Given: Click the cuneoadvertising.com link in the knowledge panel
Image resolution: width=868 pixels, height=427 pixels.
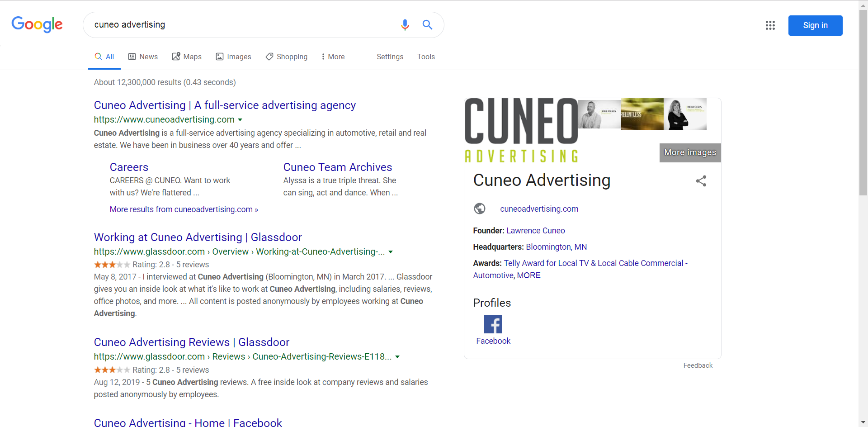Looking at the screenshot, I should click(539, 209).
